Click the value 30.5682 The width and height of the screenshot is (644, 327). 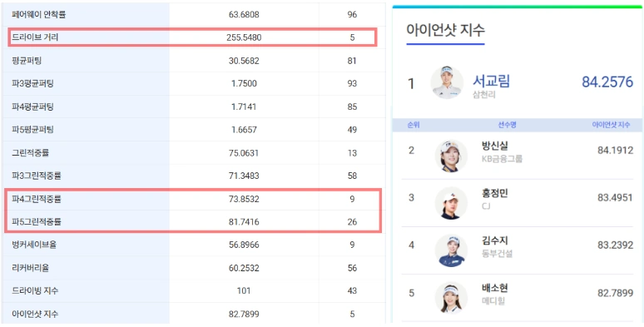(244, 61)
